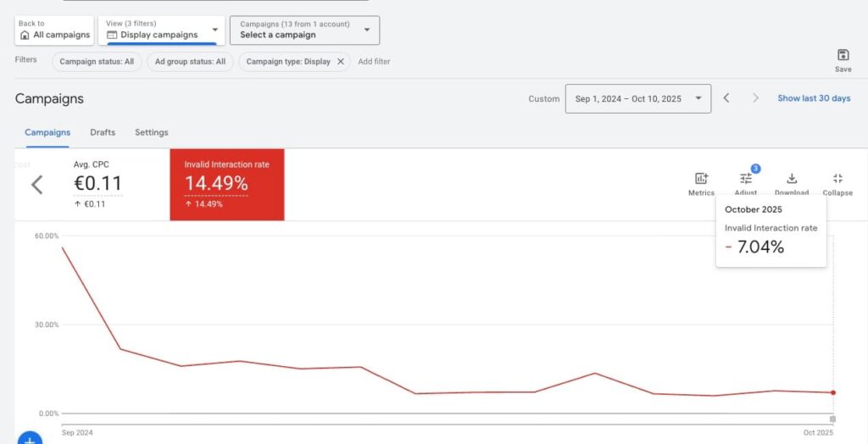Go back to All campaigns

click(x=54, y=30)
